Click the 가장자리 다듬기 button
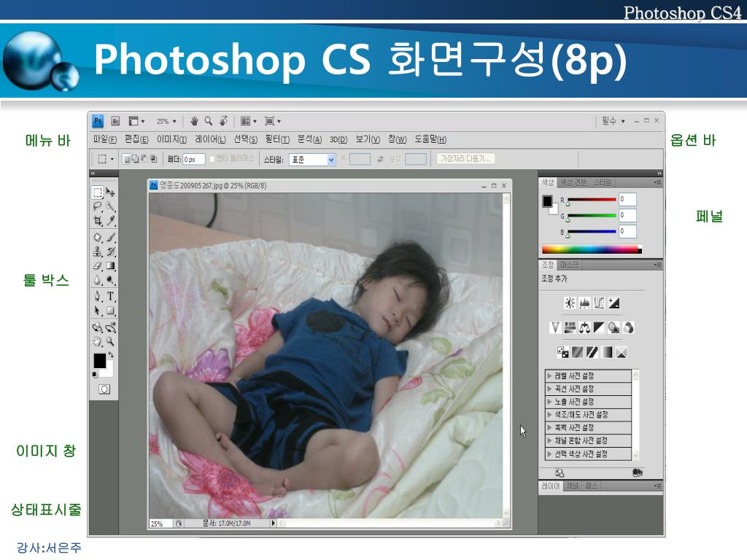747x560 pixels. pos(466,158)
